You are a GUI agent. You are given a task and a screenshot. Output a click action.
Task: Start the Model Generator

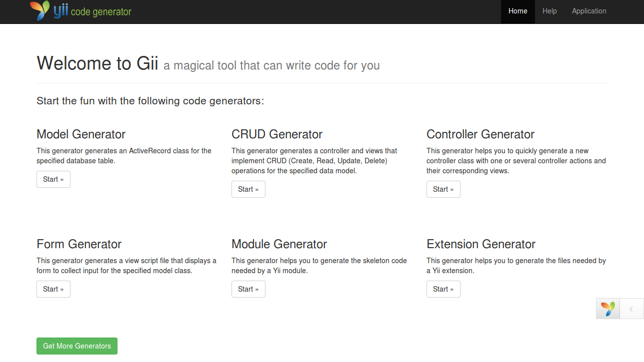[x=53, y=179]
